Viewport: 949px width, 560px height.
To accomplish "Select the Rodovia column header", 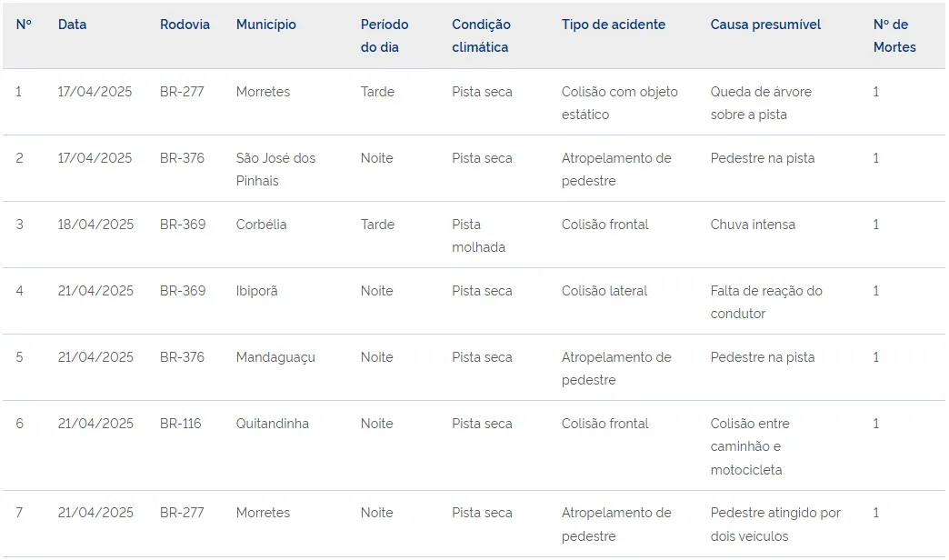I will pos(185,25).
